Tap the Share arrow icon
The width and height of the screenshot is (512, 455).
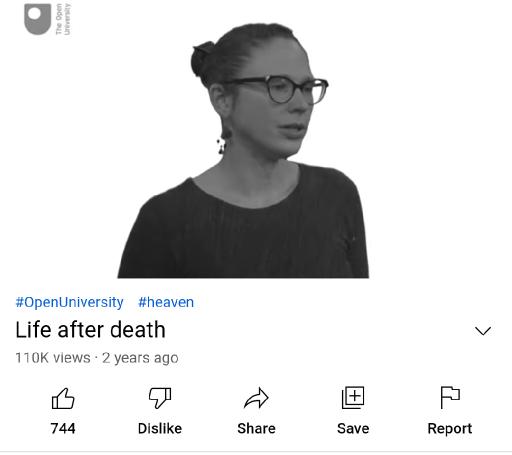pos(256,398)
